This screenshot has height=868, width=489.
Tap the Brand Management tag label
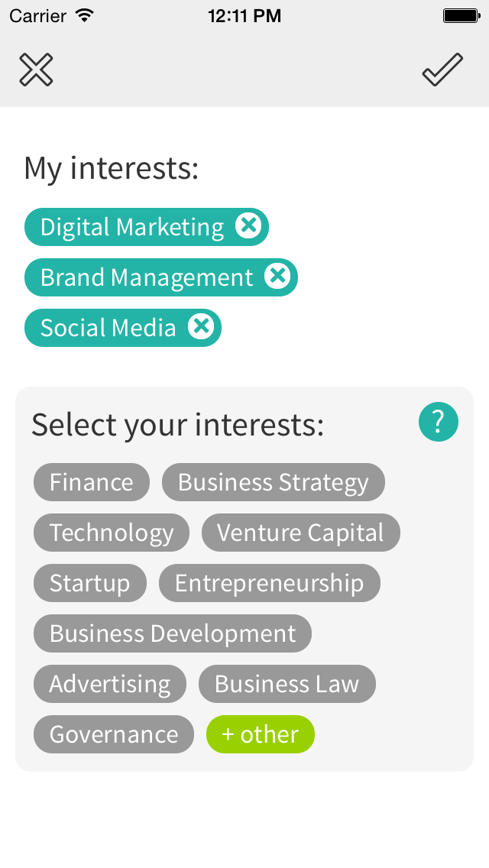click(146, 277)
